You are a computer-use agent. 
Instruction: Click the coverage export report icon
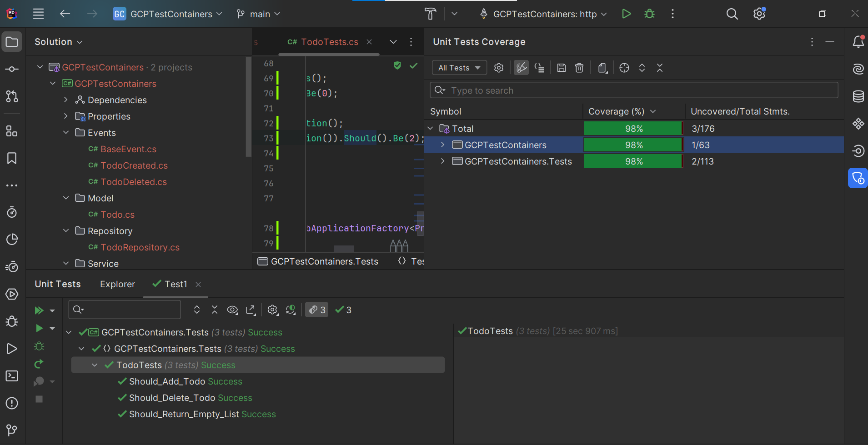603,68
